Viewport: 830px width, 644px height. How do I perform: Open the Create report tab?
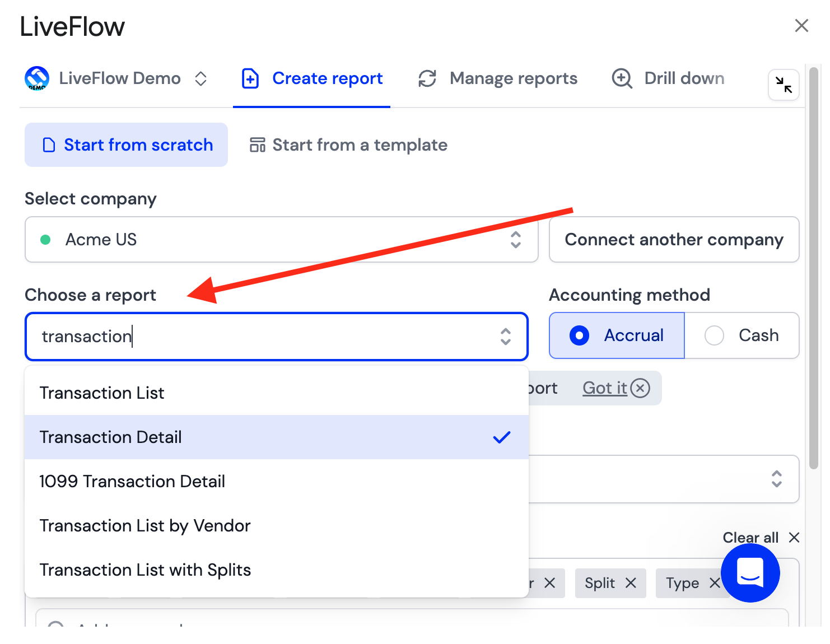tap(312, 78)
